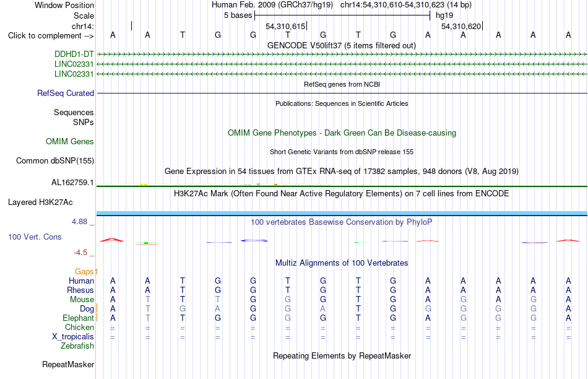Screen dimensions: 588x379
Task: Click the 54,310,615 ruler coordinate
Action: click(285, 26)
